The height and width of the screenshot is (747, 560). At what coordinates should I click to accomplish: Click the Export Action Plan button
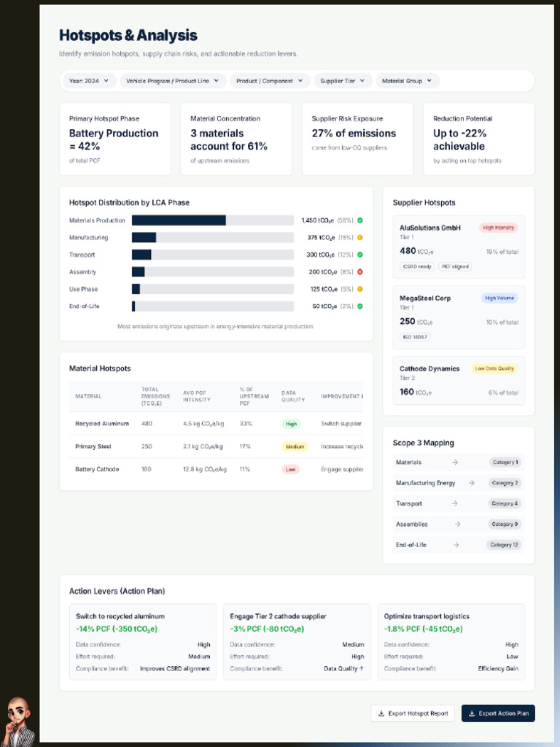coord(498,713)
